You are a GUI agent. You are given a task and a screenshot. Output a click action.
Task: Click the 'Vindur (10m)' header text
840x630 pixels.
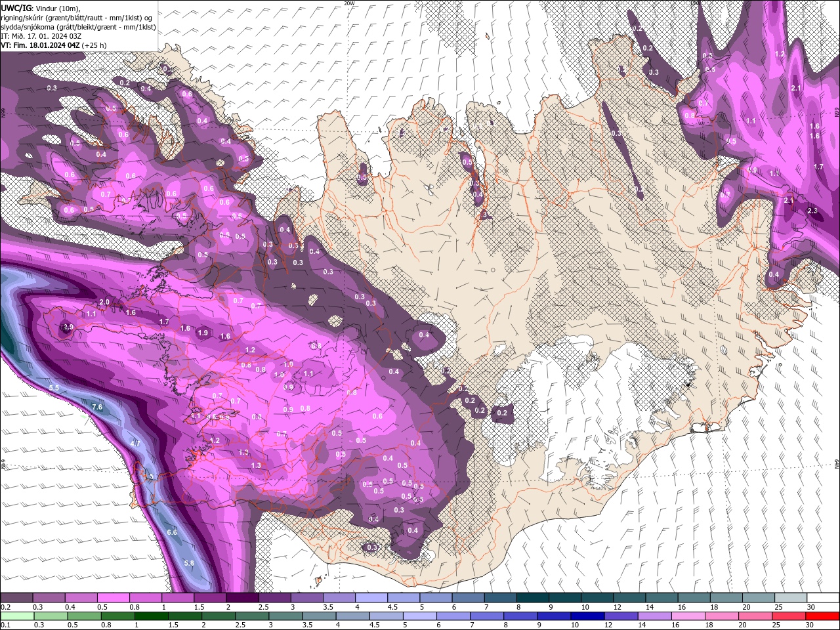pos(57,8)
